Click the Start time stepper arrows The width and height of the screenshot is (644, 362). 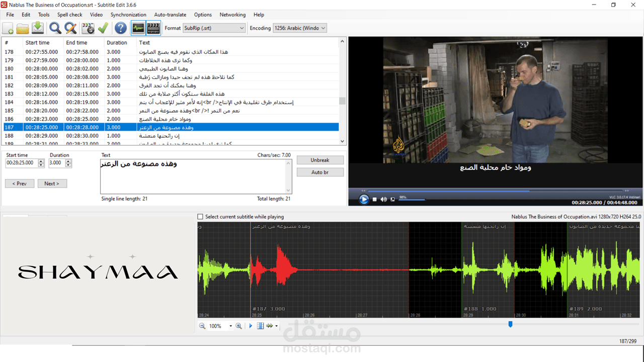pos(41,163)
